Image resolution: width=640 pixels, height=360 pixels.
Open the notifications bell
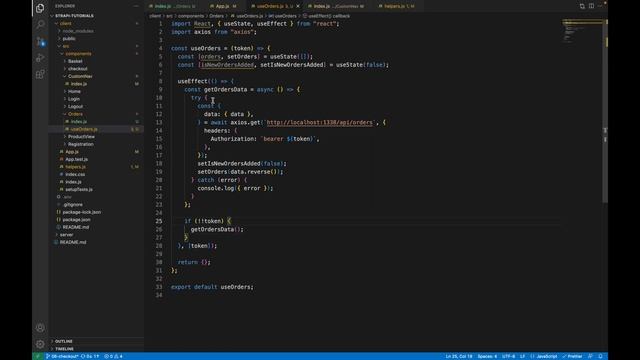600,356
